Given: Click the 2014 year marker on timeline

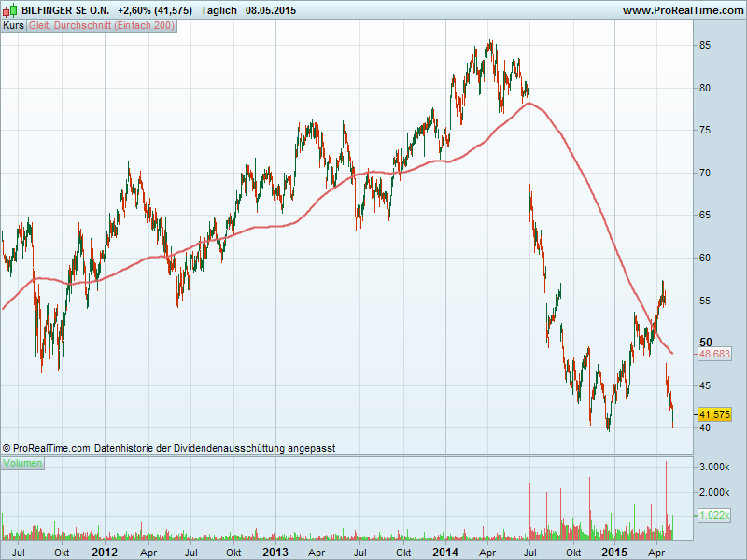Looking at the screenshot, I should 445,552.
